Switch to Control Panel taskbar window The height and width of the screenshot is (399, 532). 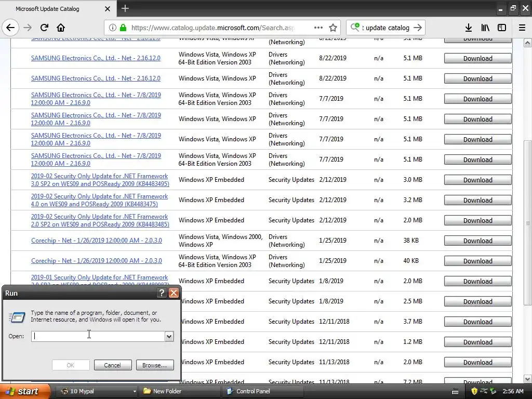pos(263,392)
